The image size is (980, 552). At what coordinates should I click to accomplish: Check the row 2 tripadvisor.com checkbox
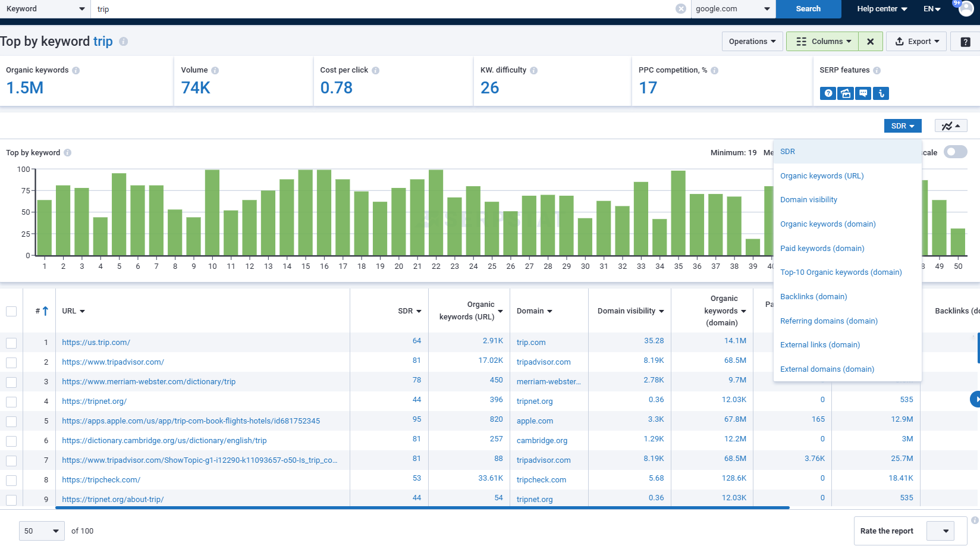(x=11, y=362)
